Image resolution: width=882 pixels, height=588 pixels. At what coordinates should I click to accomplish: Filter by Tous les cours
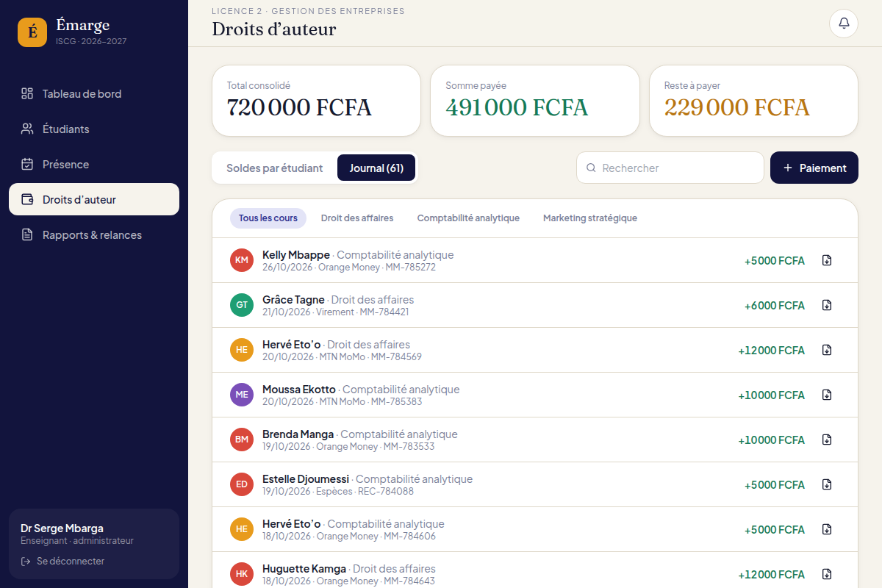[x=268, y=218]
